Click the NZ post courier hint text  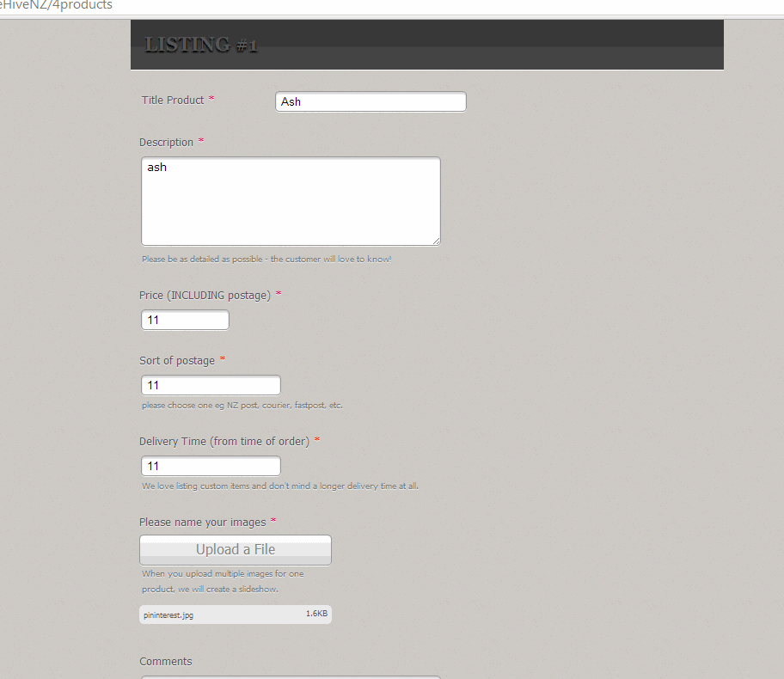(242, 406)
